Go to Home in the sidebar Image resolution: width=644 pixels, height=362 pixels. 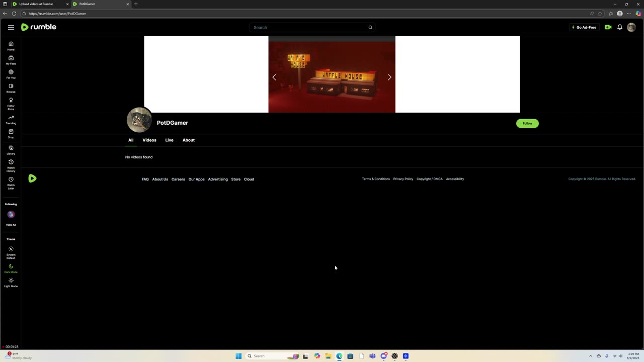point(11,46)
